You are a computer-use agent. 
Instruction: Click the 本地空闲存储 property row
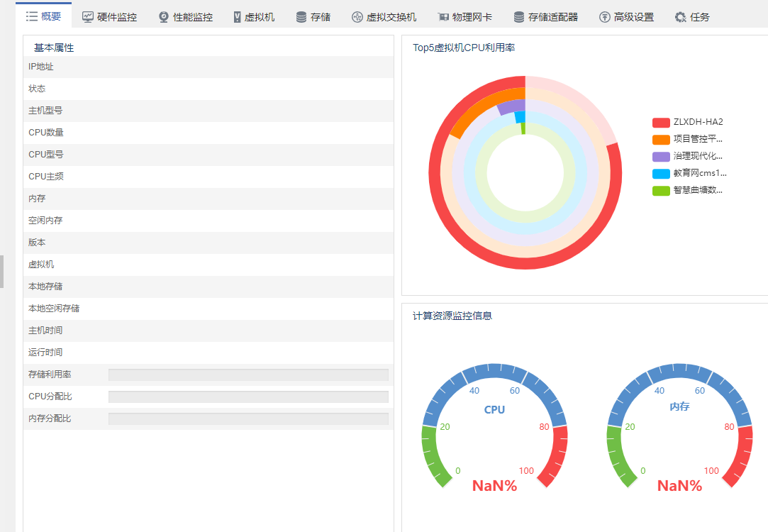pyautogui.click(x=208, y=309)
